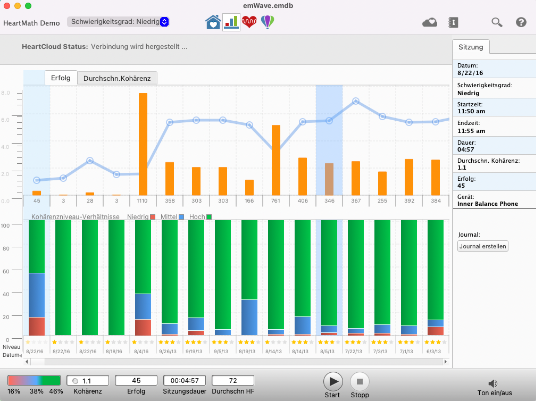Start a session with the Start button
Viewport: 536px width, 401px height.
click(x=333, y=382)
